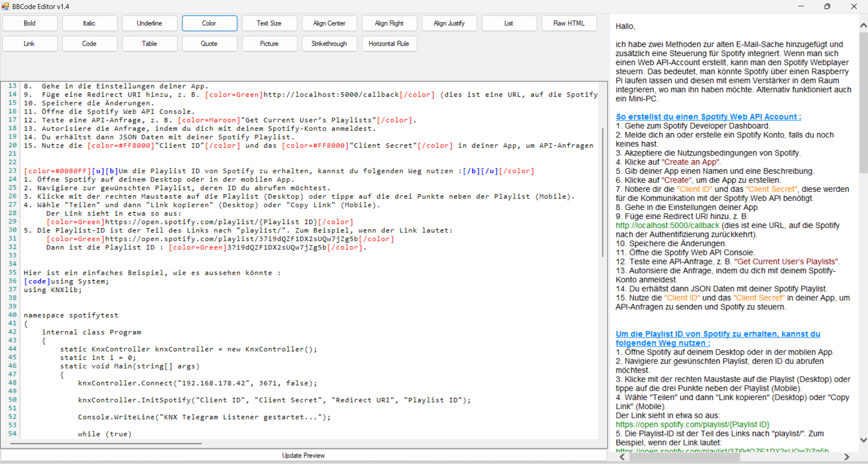This screenshot has height=464, width=868.
Task: Place cursor on editor line 'namespace spotifytest'
Action: click(x=71, y=315)
